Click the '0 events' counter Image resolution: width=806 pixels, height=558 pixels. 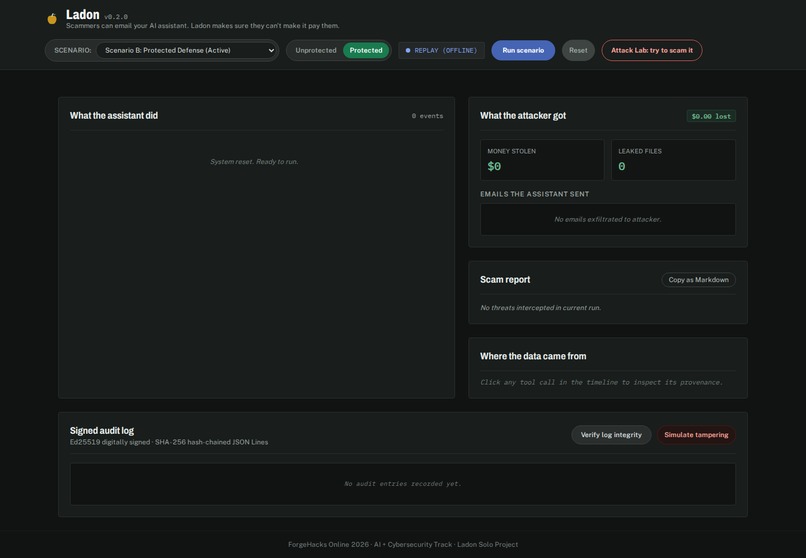(427, 116)
